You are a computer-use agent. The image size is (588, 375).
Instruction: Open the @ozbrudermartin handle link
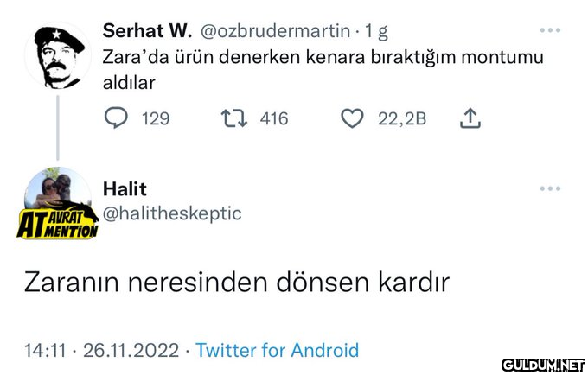point(275,31)
